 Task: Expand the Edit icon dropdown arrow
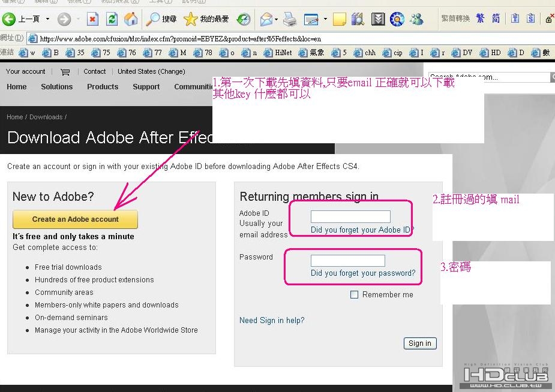(325, 19)
